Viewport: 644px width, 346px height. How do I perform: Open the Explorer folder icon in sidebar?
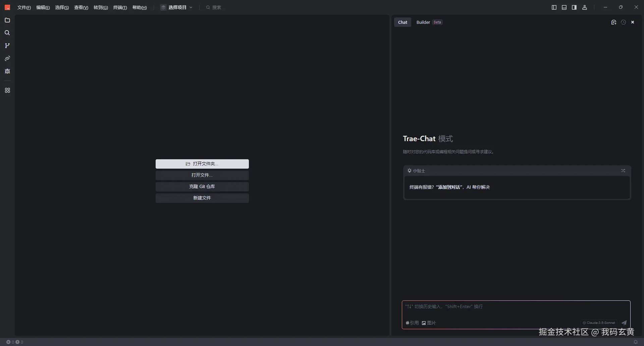click(x=7, y=20)
